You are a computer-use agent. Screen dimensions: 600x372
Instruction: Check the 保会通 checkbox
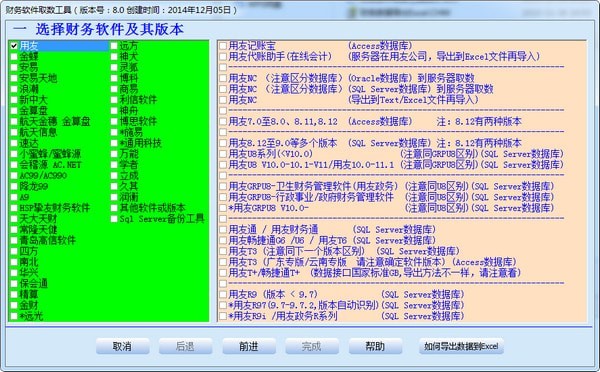pos(14,284)
